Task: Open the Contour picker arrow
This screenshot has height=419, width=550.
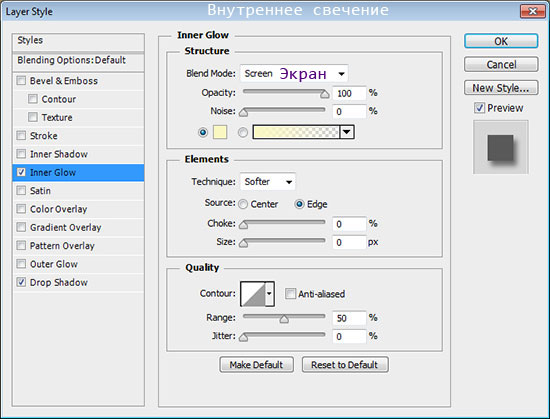Action: [269, 294]
